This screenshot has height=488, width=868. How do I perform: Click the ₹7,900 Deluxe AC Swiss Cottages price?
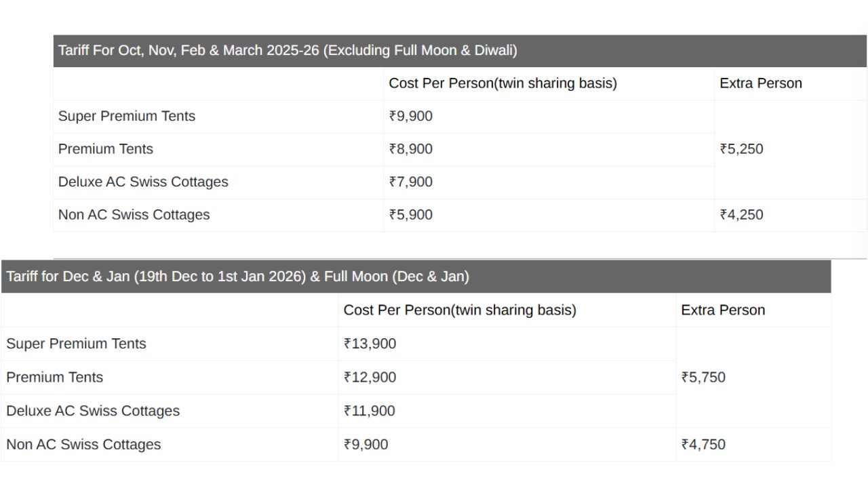(410, 182)
